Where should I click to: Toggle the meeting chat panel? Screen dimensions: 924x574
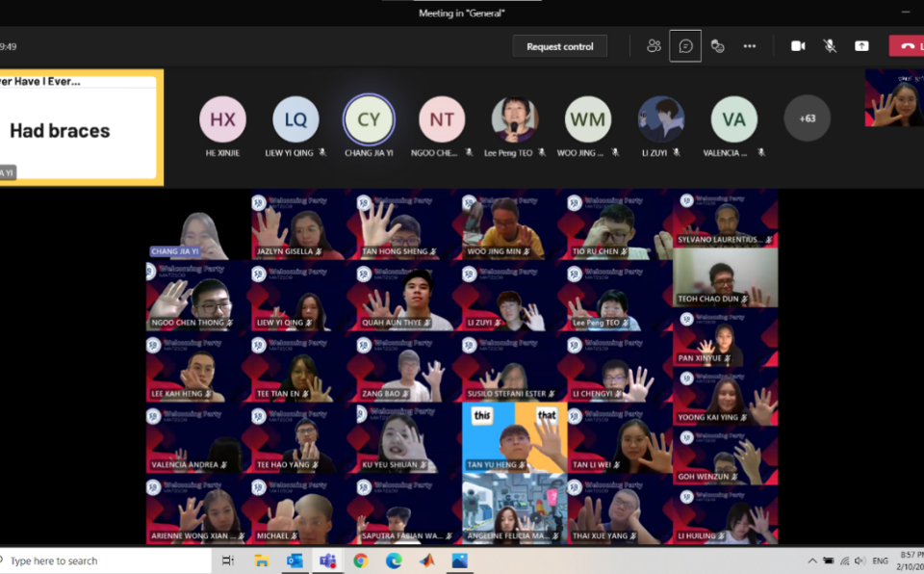[x=685, y=45]
